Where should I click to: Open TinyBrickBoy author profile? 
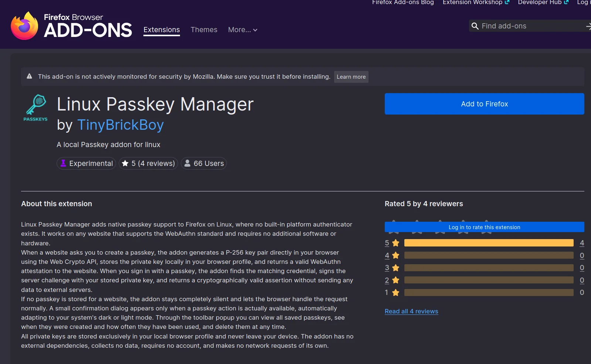point(120,125)
